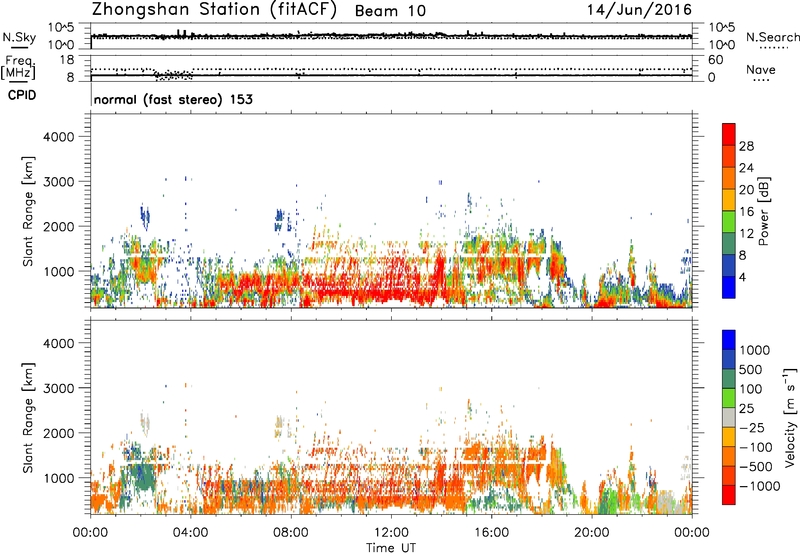The height and width of the screenshot is (554, 800).
Task: Click the 4000 tick on power panel axis
Action: pyautogui.click(x=58, y=137)
